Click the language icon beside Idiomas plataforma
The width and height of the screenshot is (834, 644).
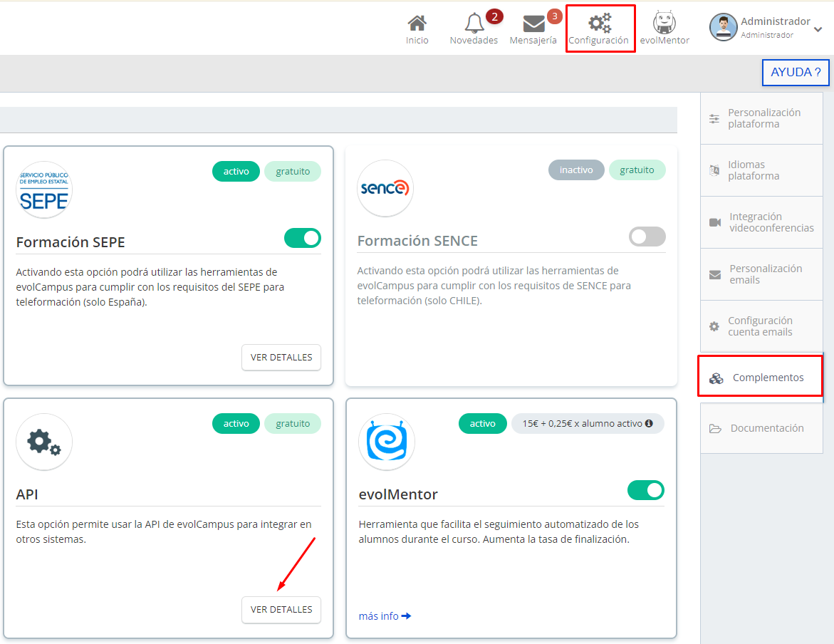(x=714, y=170)
